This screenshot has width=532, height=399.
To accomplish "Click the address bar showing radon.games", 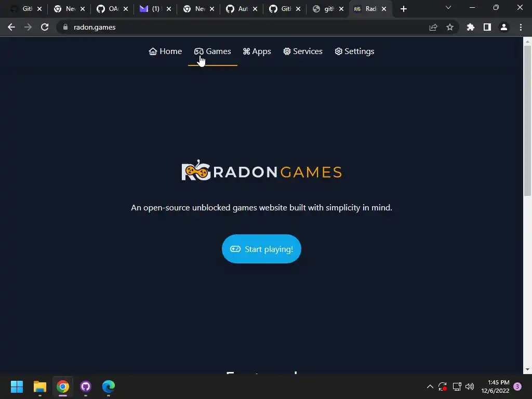I will pos(244,27).
